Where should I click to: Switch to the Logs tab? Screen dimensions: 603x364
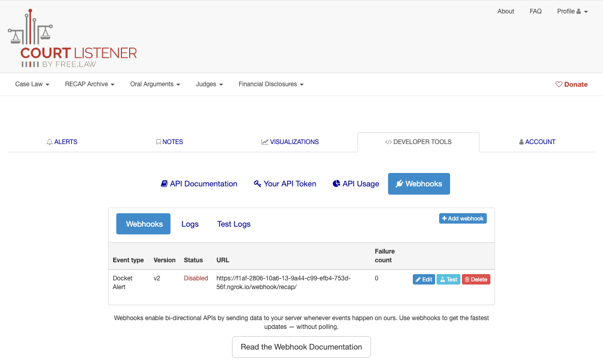[190, 224]
